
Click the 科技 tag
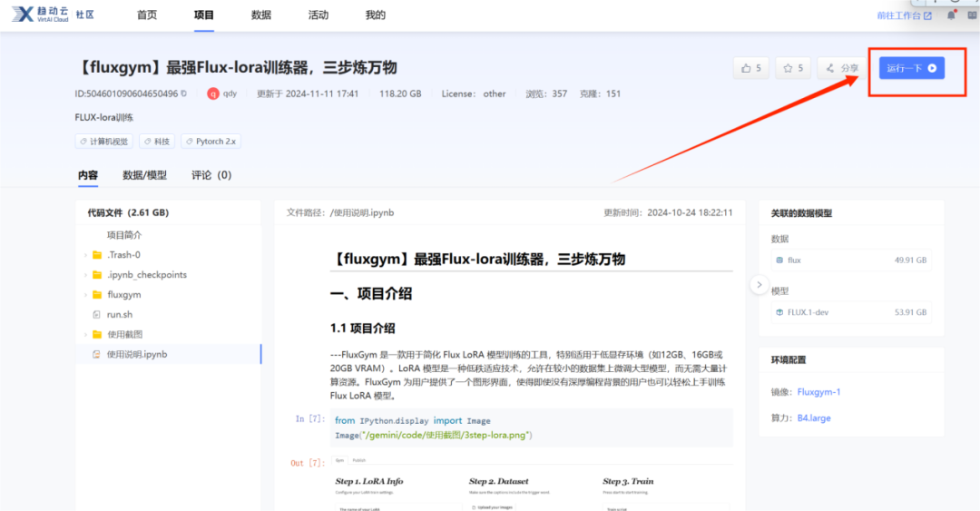point(157,142)
